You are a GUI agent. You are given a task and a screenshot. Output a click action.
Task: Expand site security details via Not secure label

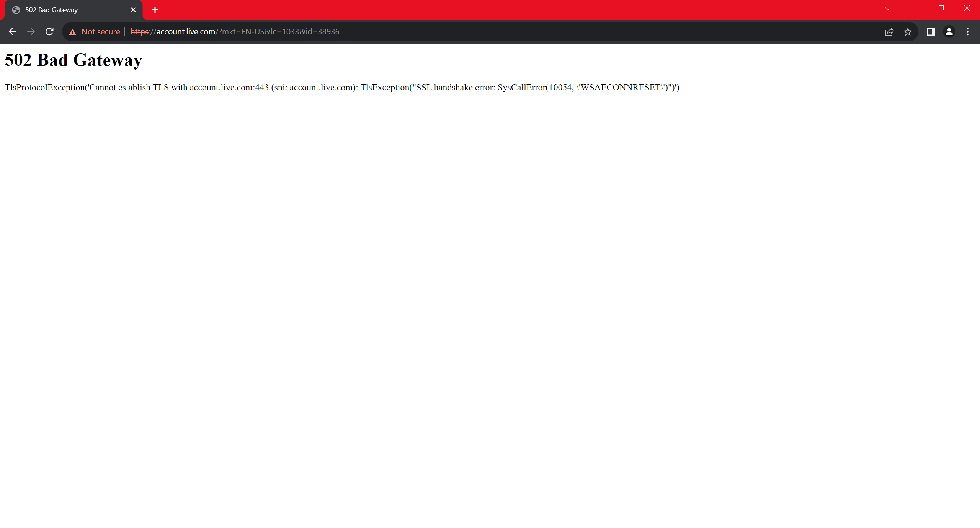100,32
